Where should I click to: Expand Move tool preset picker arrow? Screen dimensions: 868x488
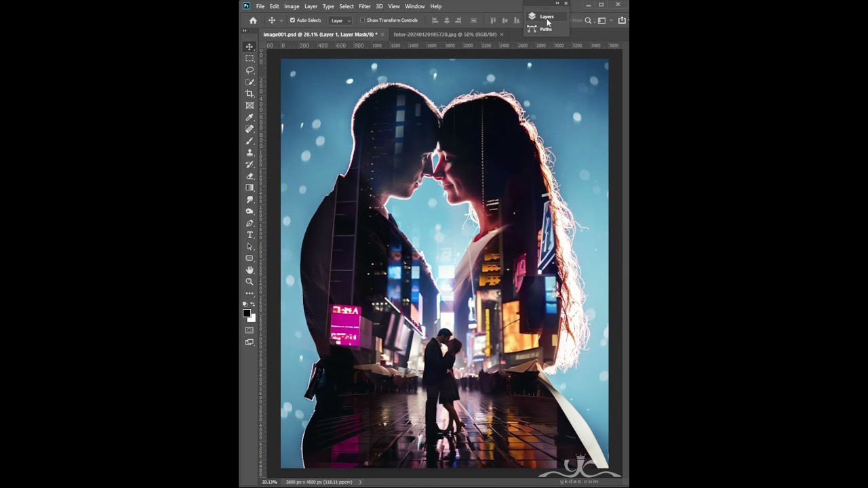pyautogui.click(x=281, y=20)
